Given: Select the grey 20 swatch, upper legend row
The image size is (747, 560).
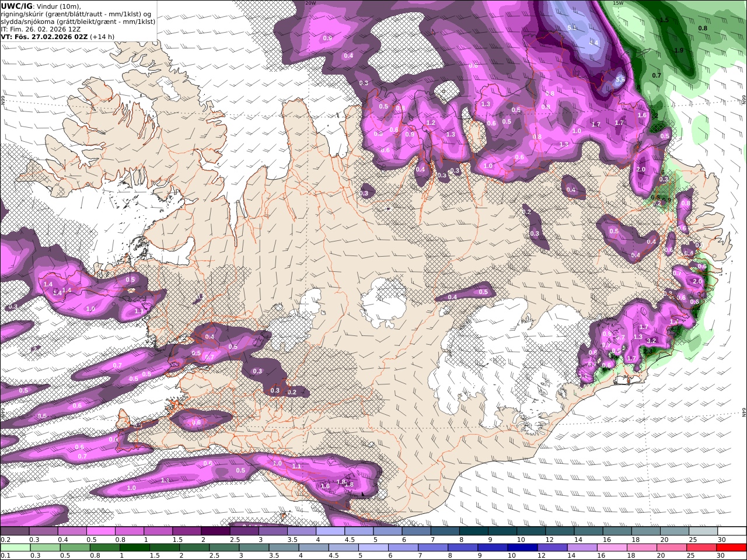Looking at the screenshot, I should [674, 531].
